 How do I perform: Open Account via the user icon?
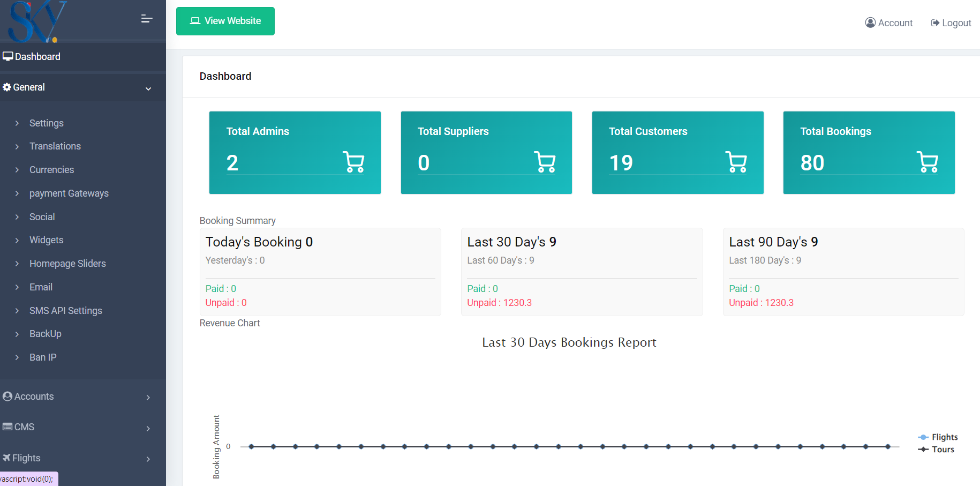tap(870, 23)
